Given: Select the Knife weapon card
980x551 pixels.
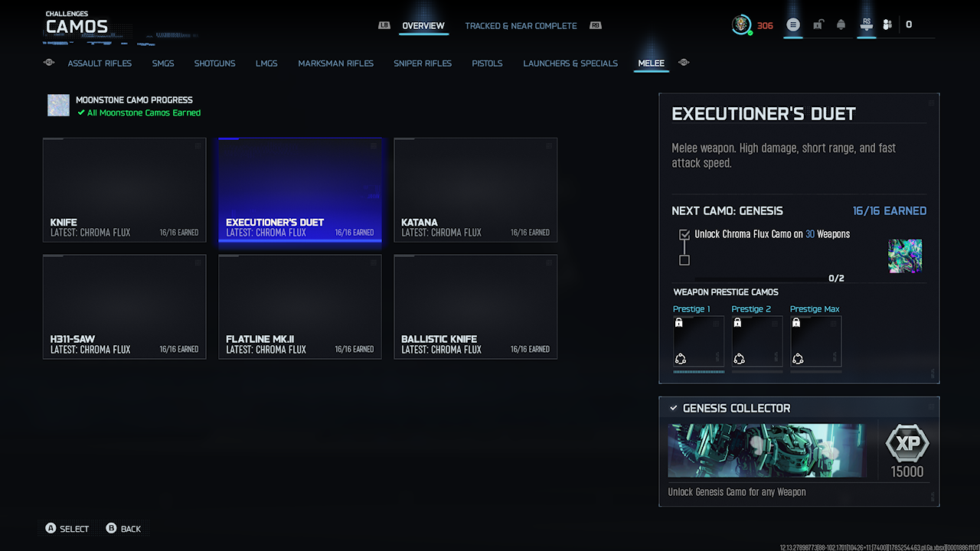Looking at the screenshot, I should pos(124,190).
